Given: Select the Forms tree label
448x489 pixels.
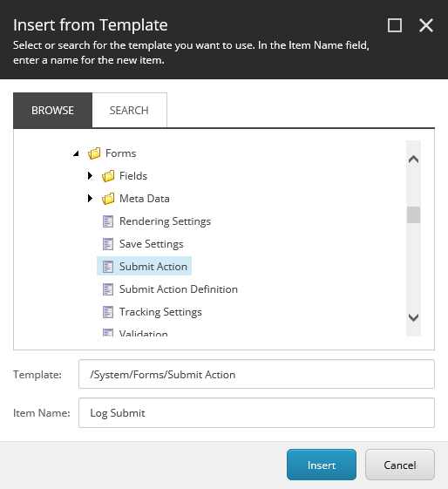Looking at the screenshot, I should pyautogui.click(x=120, y=153).
